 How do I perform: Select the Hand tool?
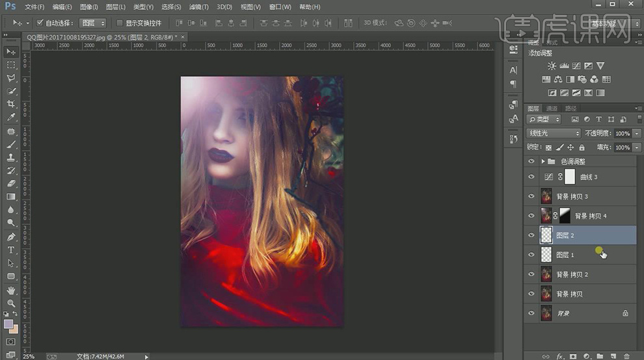coord(11,290)
